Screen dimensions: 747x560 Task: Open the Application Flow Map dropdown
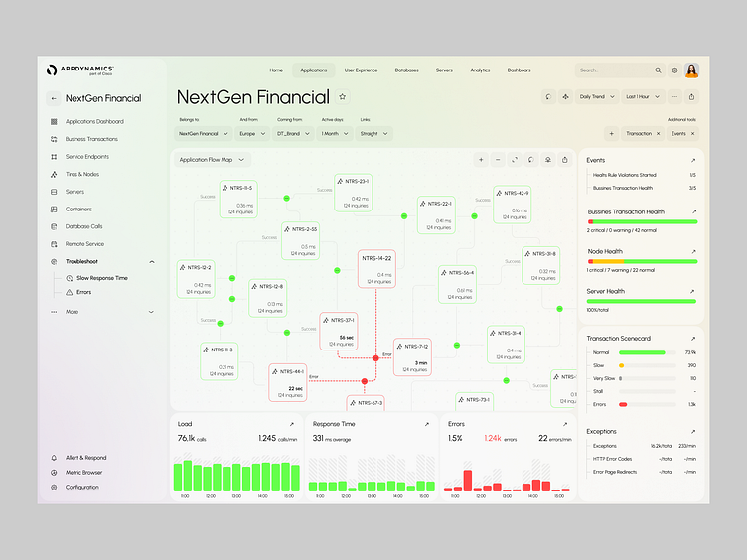click(212, 160)
